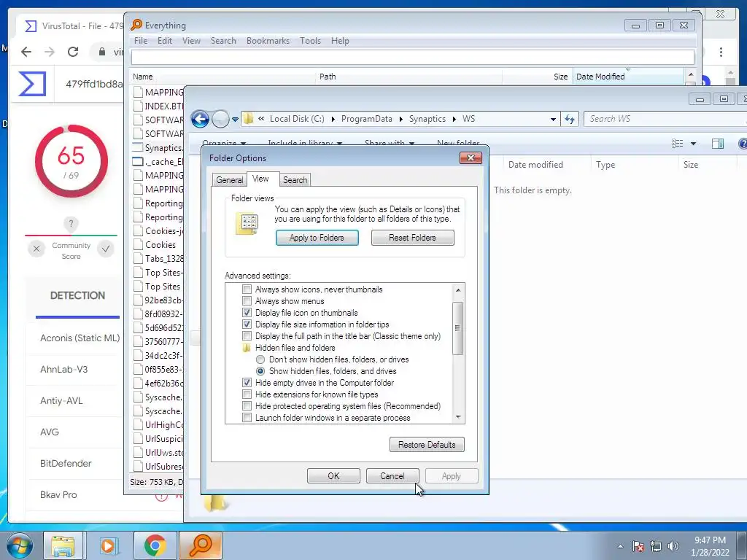The image size is (747, 560).
Task: Open the recent pages dropdown next to forward
Action: coord(236,120)
